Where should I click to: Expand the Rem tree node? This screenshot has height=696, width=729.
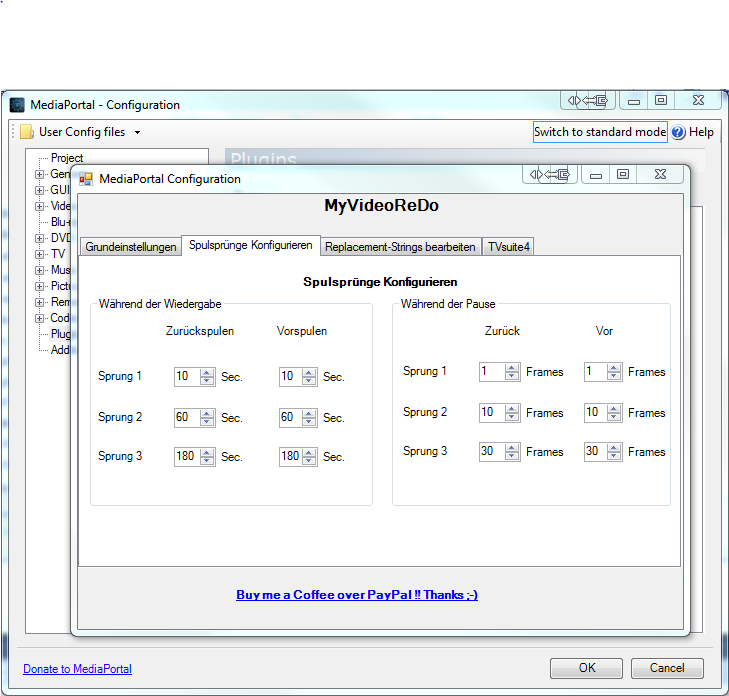[x=40, y=302]
